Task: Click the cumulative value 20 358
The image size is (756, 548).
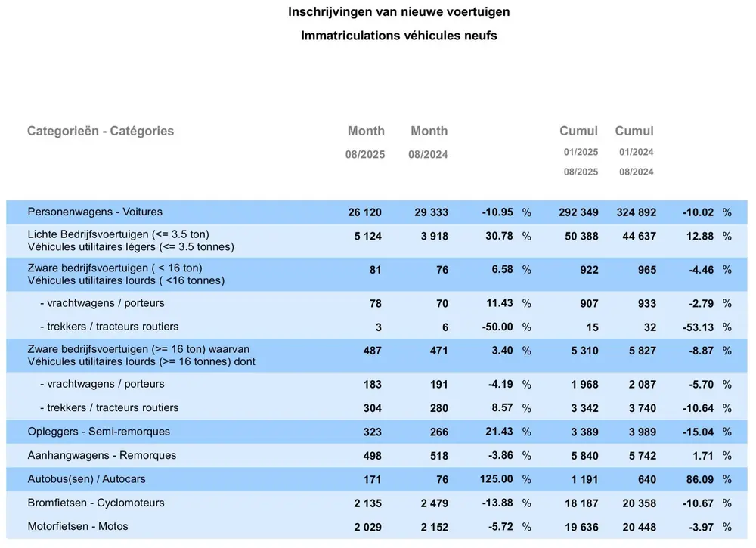Action: 640,503
